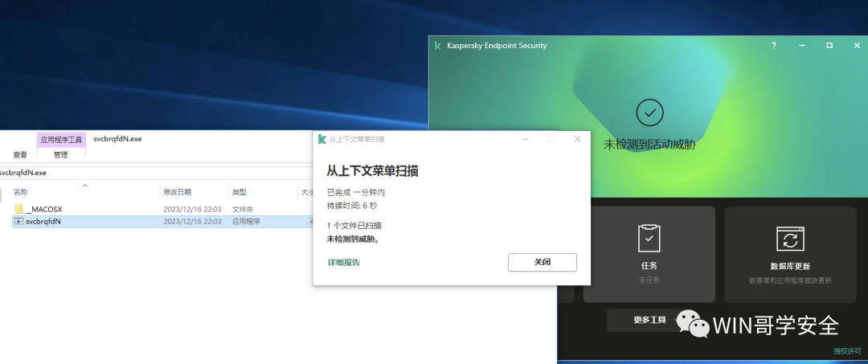Image resolution: width=868 pixels, height=364 pixels.
Task: Click the Kaspersky logo in main window title
Action: click(x=438, y=45)
